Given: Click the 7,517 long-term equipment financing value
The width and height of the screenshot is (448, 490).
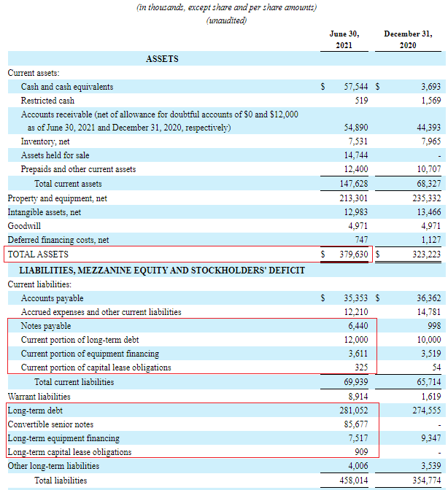Looking at the screenshot, I should point(358,438).
